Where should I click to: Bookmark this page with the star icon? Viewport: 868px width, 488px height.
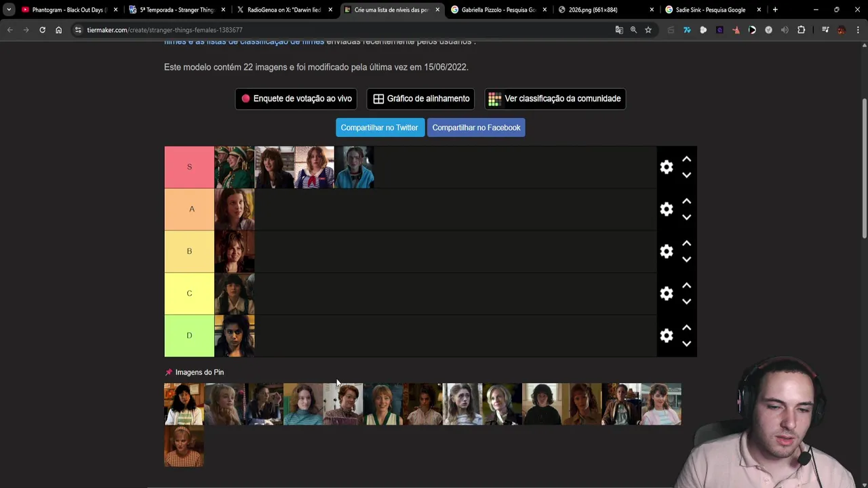point(648,30)
